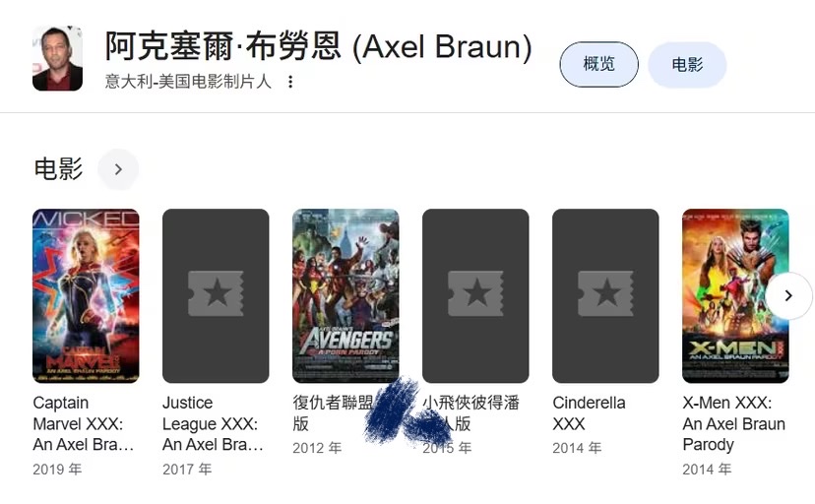Open the Captain Marvel XXX poster
The image size is (815, 504).
(x=86, y=295)
